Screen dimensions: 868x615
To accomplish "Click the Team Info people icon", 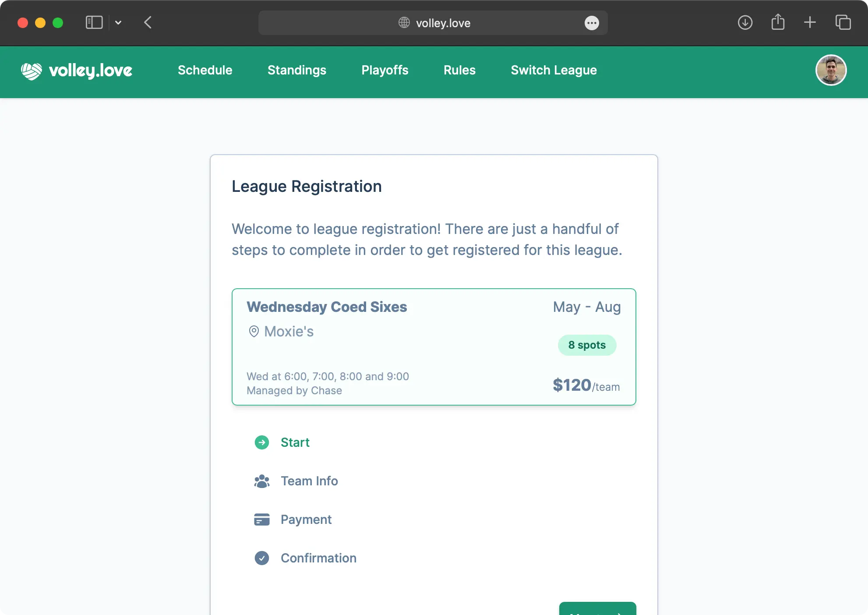I will (x=262, y=481).
